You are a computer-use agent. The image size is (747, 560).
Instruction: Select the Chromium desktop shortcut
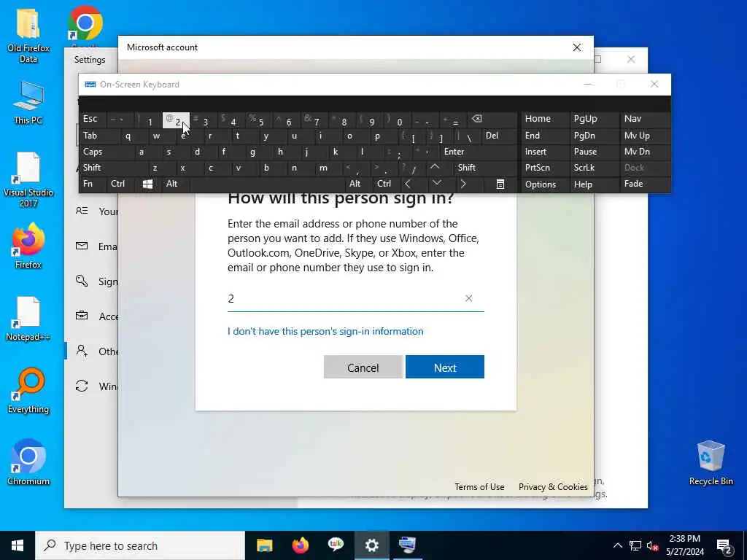pos(28,463)
